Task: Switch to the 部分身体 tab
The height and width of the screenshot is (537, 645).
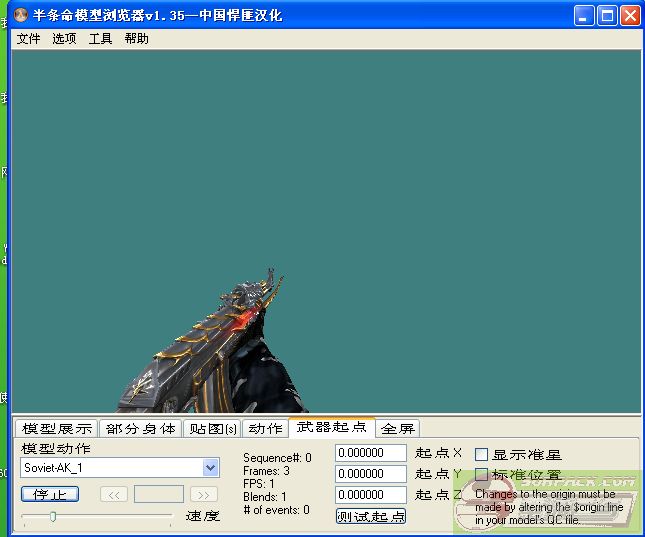Action: click(x=141, y=428)
